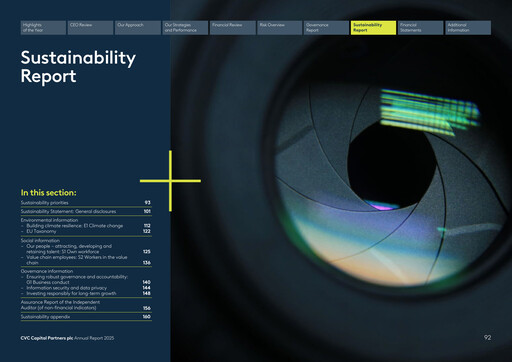
Task: Click the 'Governance information' heading
Action: [47, 271]
